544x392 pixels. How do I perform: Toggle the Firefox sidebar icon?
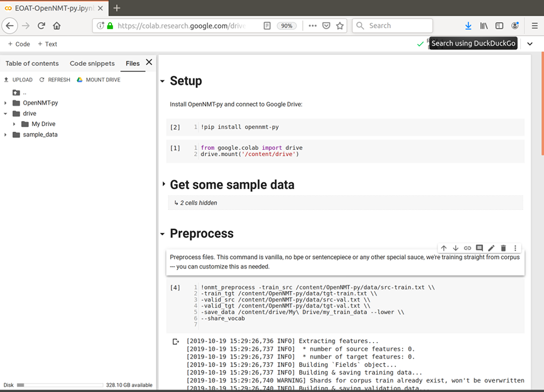[499, 25]
